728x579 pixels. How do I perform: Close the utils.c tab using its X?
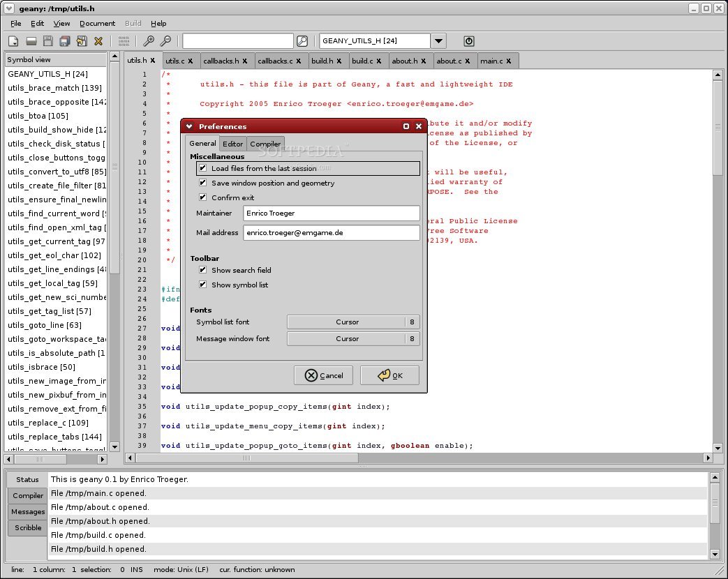pyautogui.click(x=191, y=61)
